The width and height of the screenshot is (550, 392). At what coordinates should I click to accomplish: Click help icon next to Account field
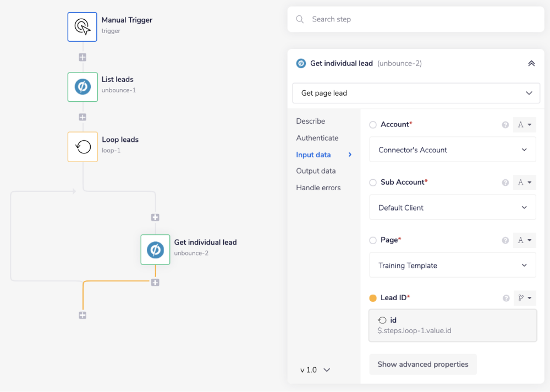pyautogui.click(x=505, y=125)
